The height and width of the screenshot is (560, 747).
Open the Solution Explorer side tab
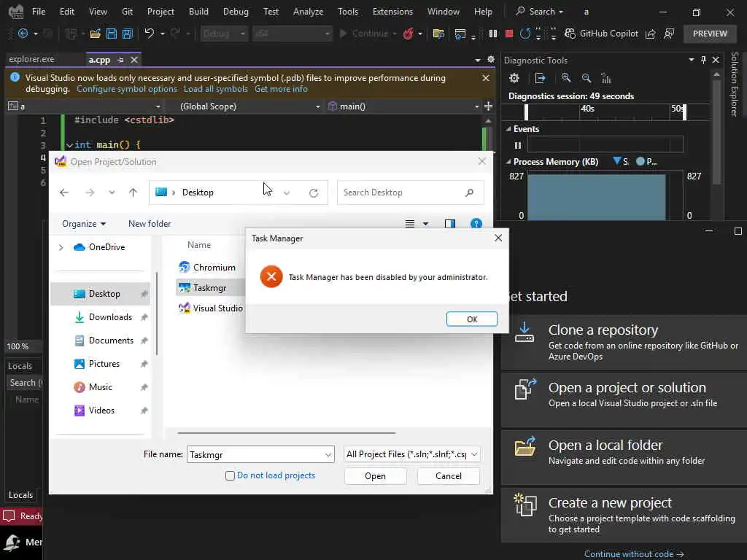coord(734,84)
